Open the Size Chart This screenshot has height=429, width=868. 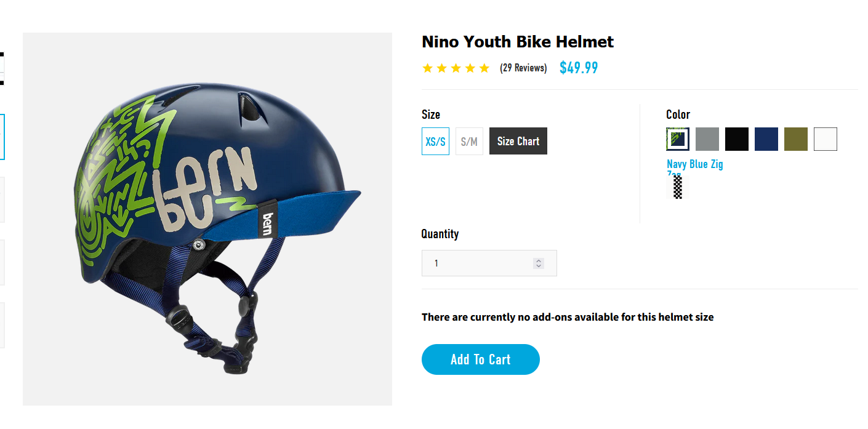(518, 141)
